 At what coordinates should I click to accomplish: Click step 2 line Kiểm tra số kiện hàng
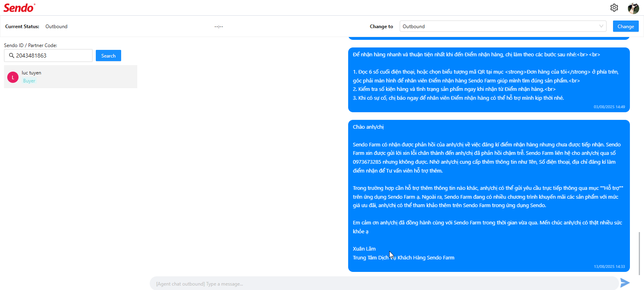(x=454, y=89)
